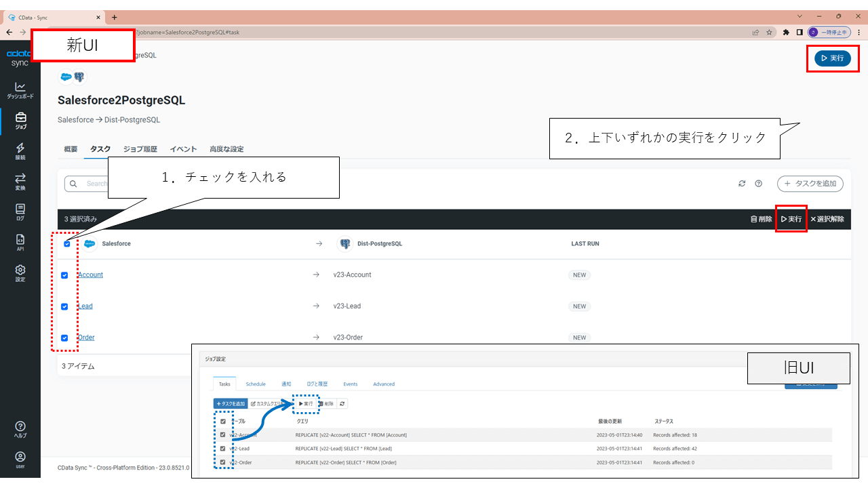Open 変換 in the sidebar

point(20,182)
